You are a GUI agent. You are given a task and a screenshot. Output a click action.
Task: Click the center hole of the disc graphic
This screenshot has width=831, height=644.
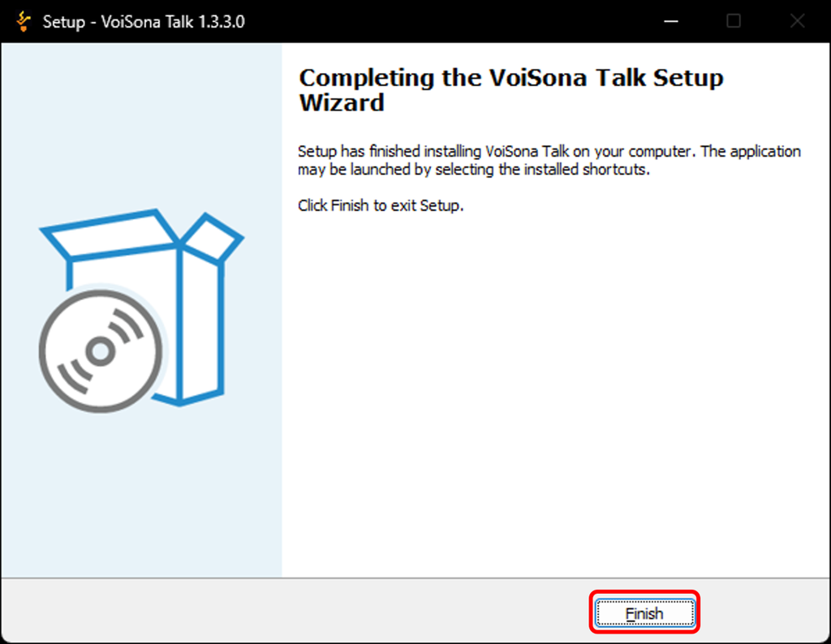[101, 350]
